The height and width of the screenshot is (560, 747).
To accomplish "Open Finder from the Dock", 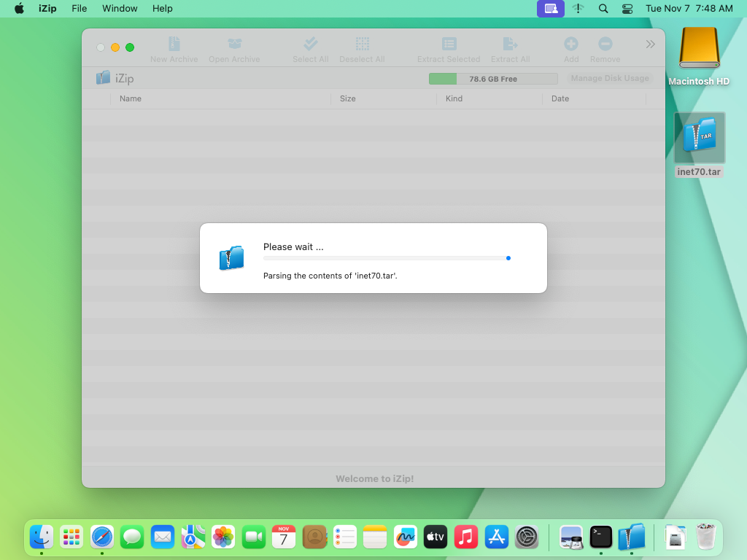I will coord(42,537).
